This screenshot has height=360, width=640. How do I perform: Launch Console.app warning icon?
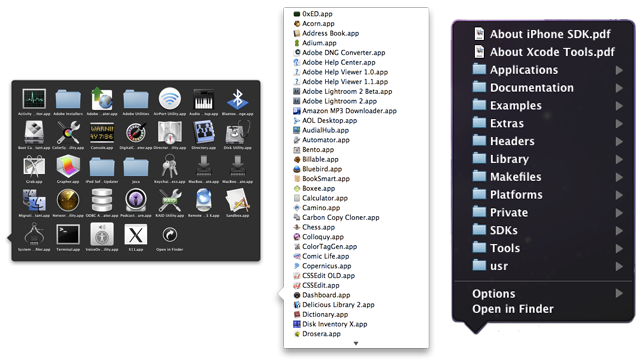[102, 133]
